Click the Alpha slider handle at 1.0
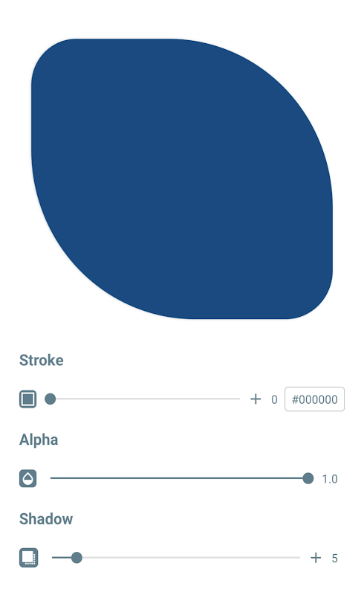Screen dimensions: 364x595 308,478
